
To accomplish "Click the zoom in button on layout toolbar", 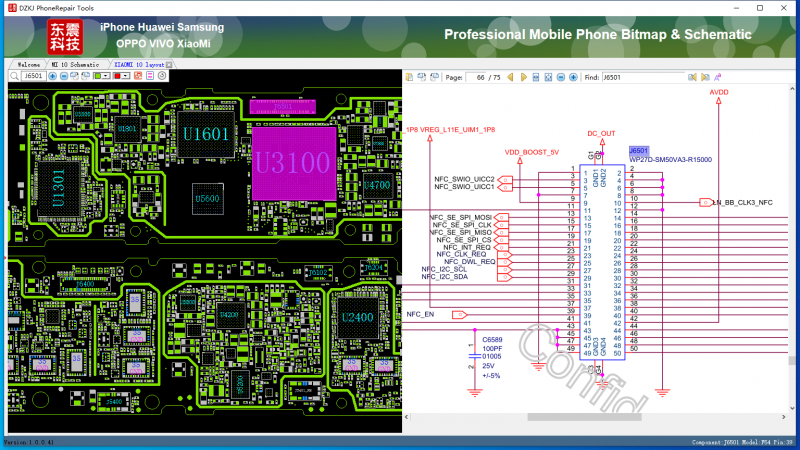I will point(52,76).
